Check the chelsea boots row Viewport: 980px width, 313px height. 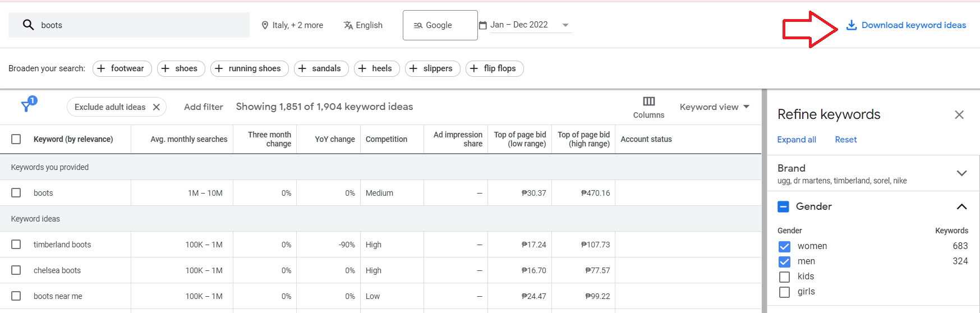16,270
